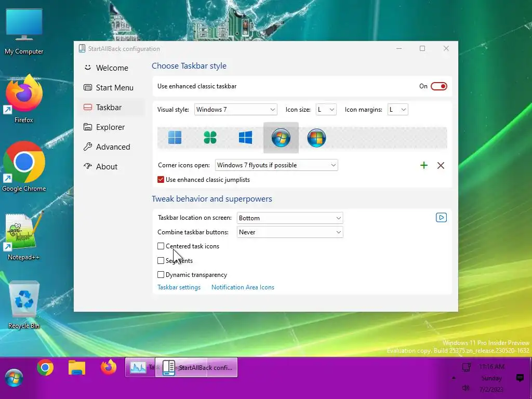Open the Icon size dropdown

tap(326, 110)
